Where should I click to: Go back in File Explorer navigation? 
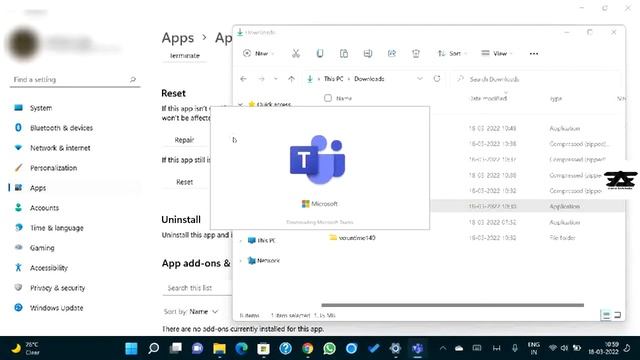click(x=244, y=79)
